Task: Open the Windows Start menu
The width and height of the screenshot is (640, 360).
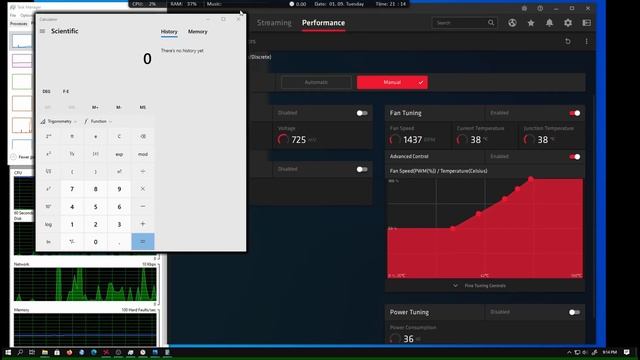Action: pos(8,352)
